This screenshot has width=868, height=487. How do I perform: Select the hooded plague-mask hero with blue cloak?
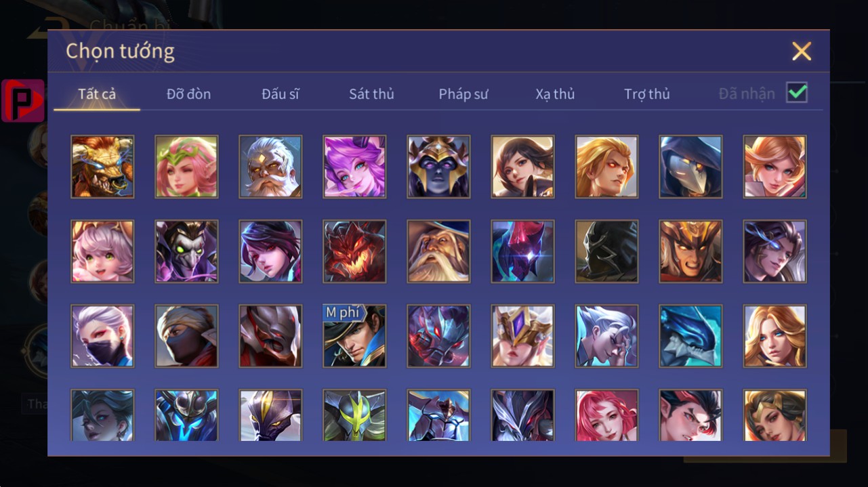tap(690, 167)
